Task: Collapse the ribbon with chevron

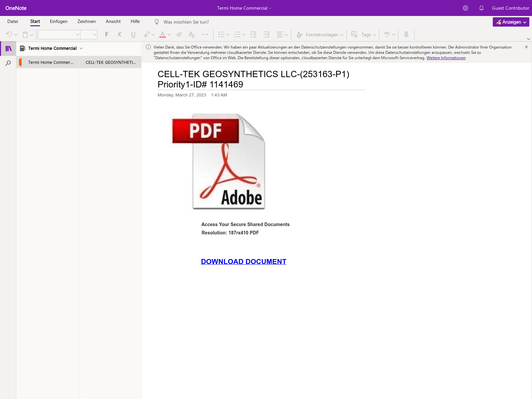Action: coord(528,39)
